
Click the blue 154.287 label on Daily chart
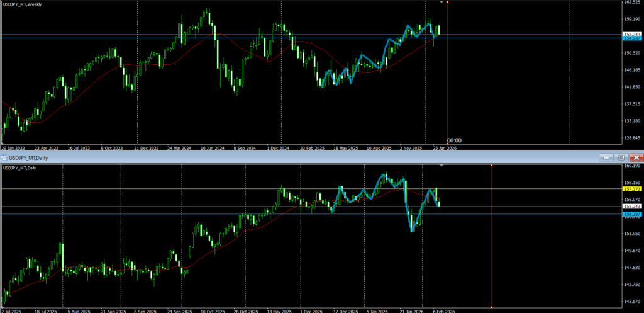point(632,215)
